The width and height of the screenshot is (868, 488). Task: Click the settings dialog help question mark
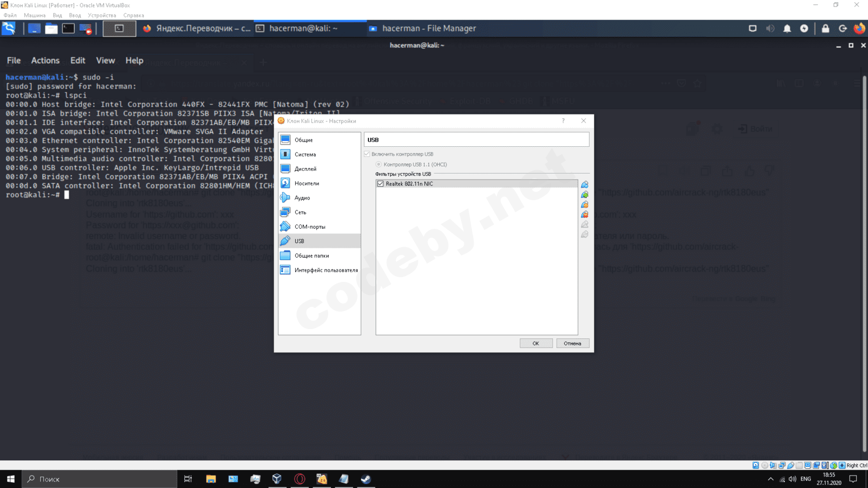563,121
